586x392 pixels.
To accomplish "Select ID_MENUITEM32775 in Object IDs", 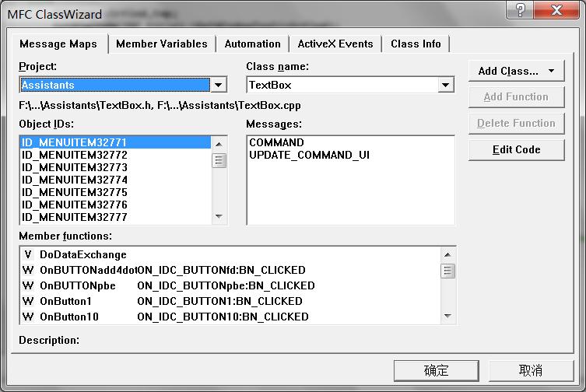I will (x=115, y=192).
